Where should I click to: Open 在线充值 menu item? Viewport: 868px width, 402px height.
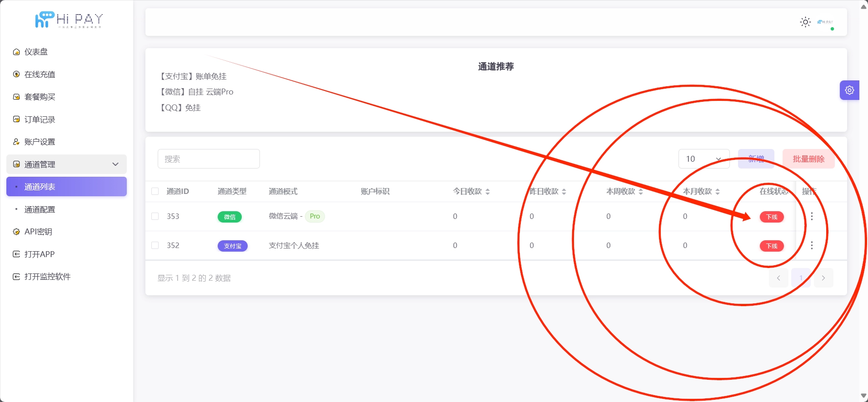[x=66, y=74]
